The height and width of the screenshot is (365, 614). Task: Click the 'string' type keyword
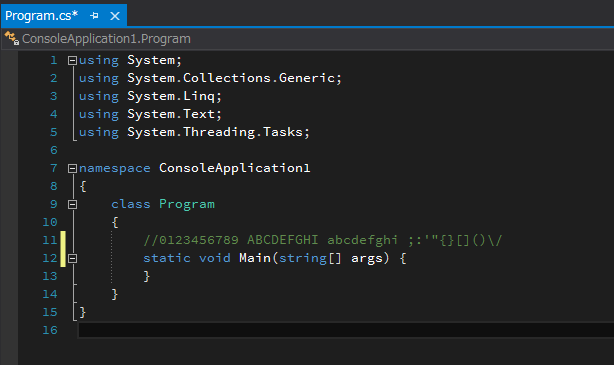[302, 258]
